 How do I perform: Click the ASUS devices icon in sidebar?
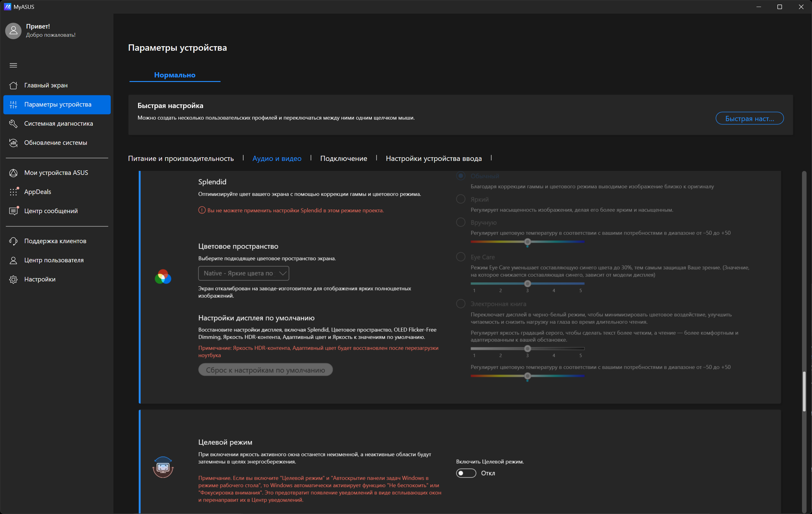13,173
